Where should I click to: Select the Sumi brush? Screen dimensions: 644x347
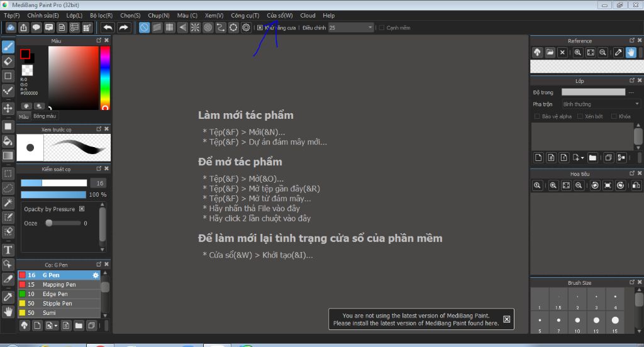tap(58, 313)
